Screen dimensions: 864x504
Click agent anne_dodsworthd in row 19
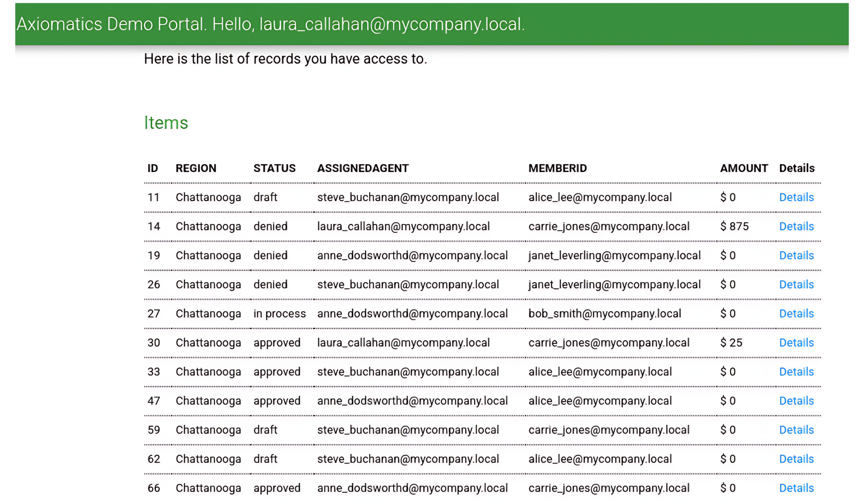click(x=412, y=255)
